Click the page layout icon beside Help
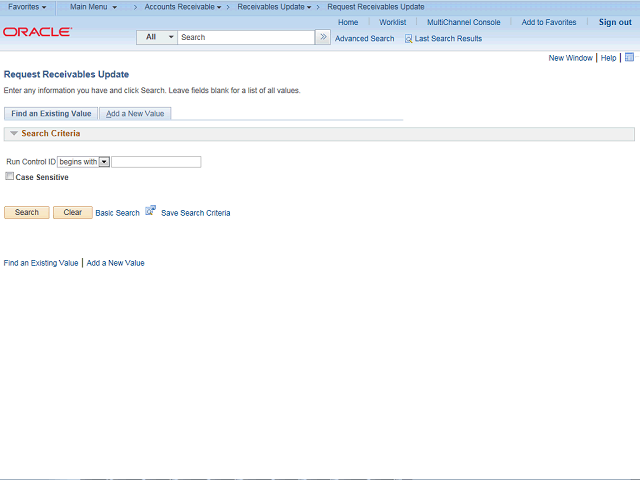640x480 pixels. (x=629, y=57)
